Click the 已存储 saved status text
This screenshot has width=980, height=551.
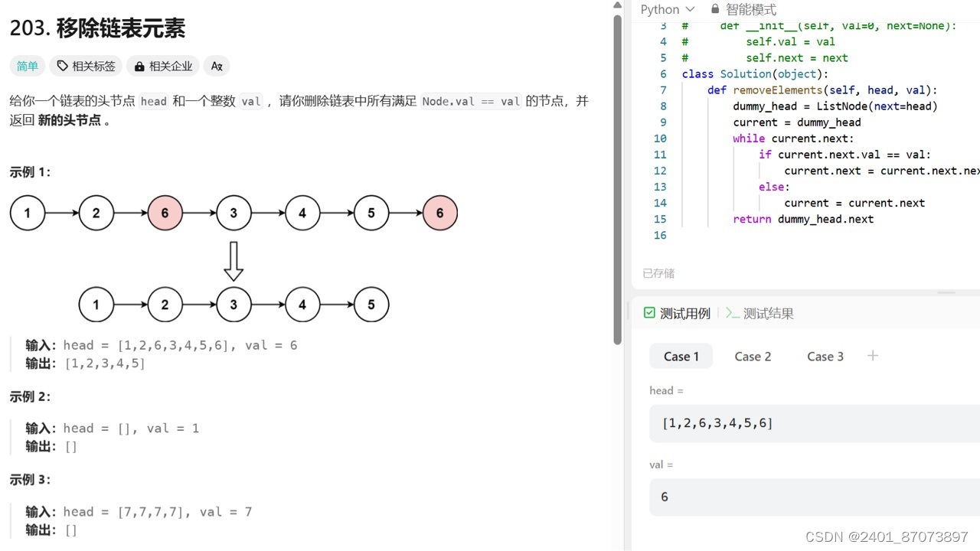click(x=658, y=273)
